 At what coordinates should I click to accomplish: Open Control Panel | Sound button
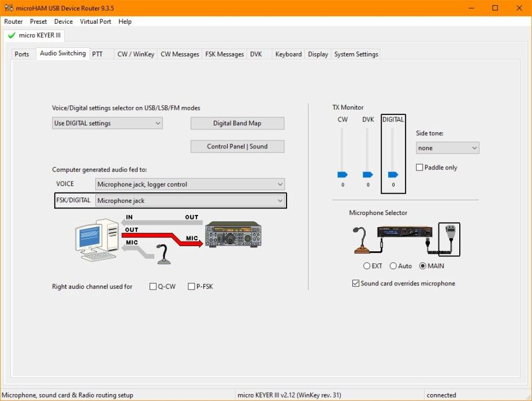[x=237, y=146]
